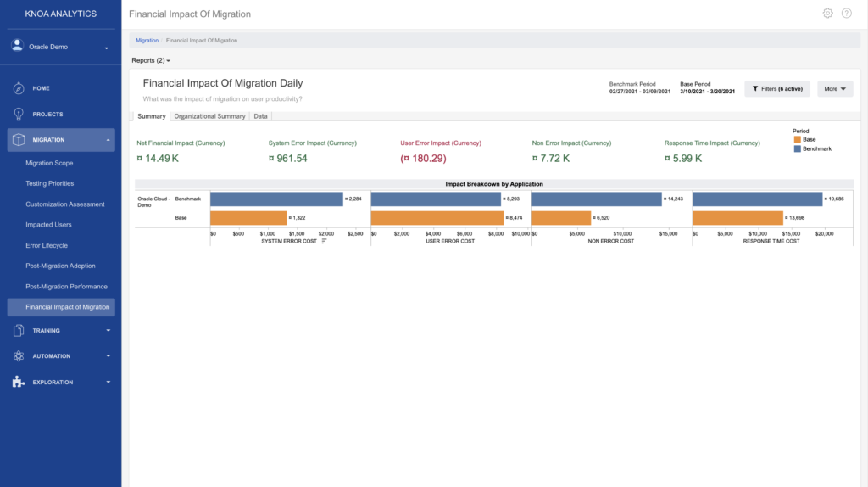Click the Financial Impact Of Migration Daily title
Screen dimensions: 868x487
click(223, 83)
